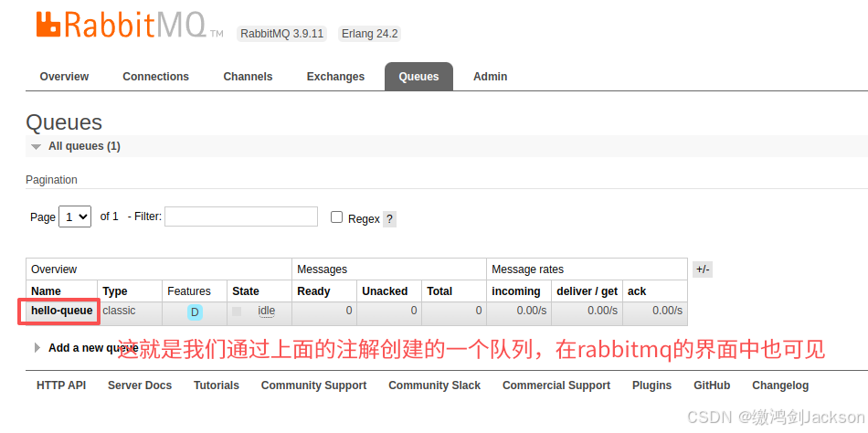Sort queues by ack column
868x433 pixels.
637,291
